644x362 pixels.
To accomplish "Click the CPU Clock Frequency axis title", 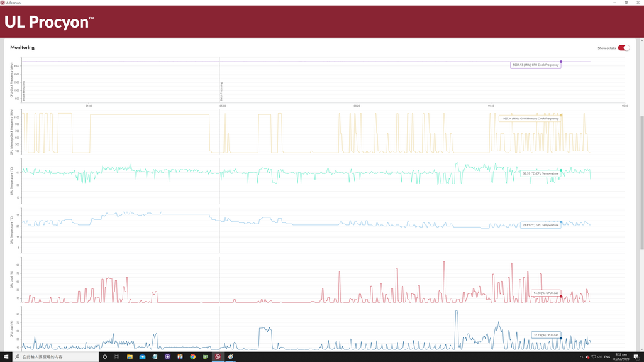I will point(12,80).
